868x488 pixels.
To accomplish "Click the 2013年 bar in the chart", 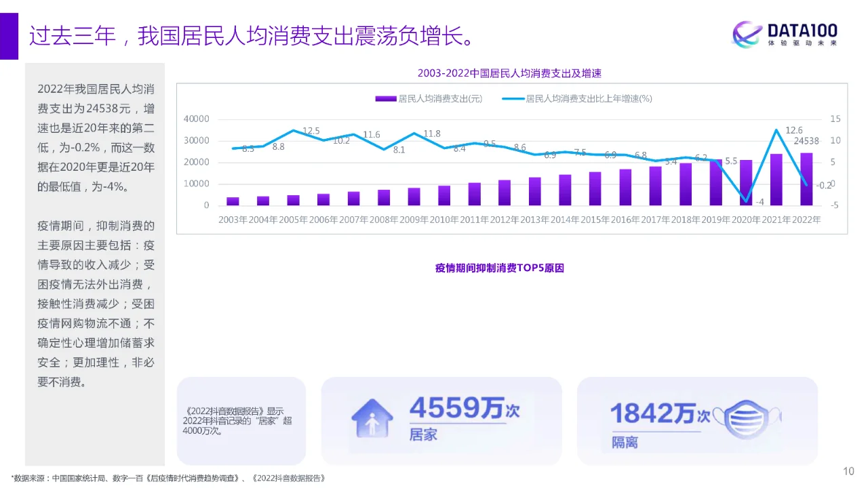I will click(x=534, y=191).
